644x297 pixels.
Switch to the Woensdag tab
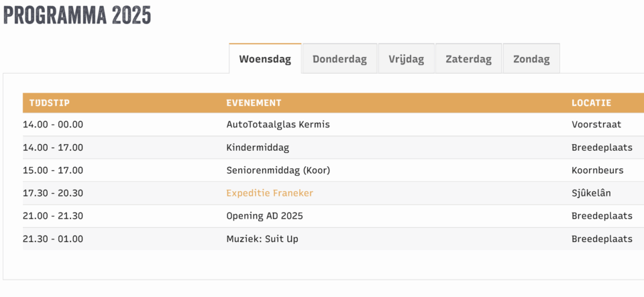pos(265,59)
